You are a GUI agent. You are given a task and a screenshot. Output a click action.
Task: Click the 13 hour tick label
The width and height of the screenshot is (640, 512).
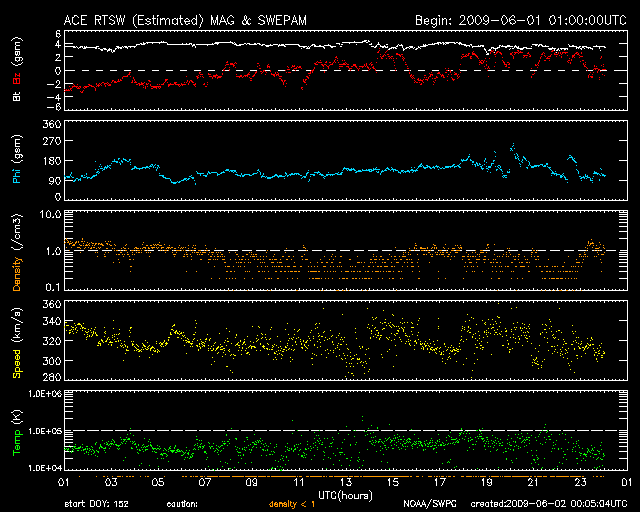click(345, 483)
